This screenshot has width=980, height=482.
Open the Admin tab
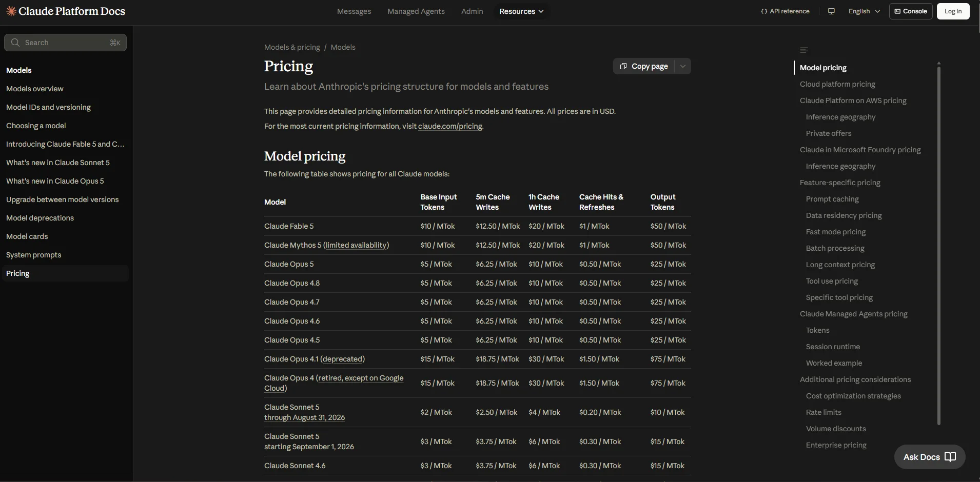coord(472,11)
